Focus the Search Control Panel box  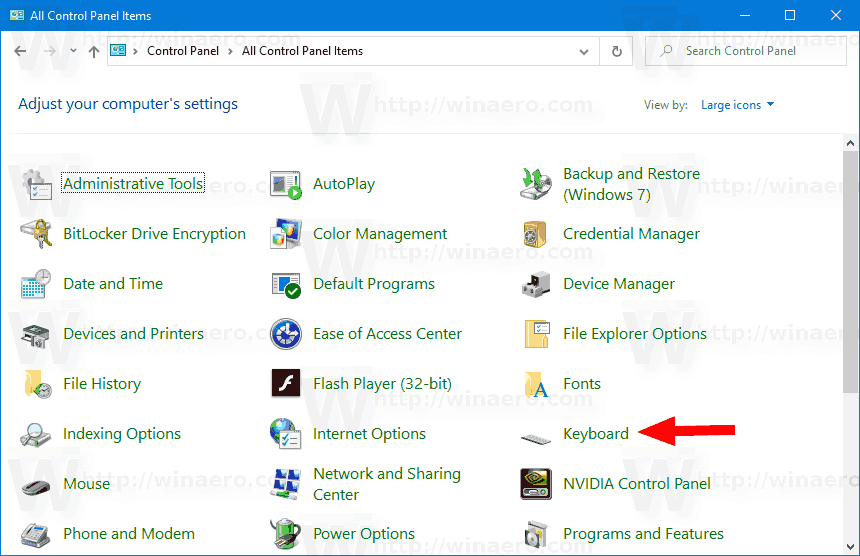coord(746,52)
